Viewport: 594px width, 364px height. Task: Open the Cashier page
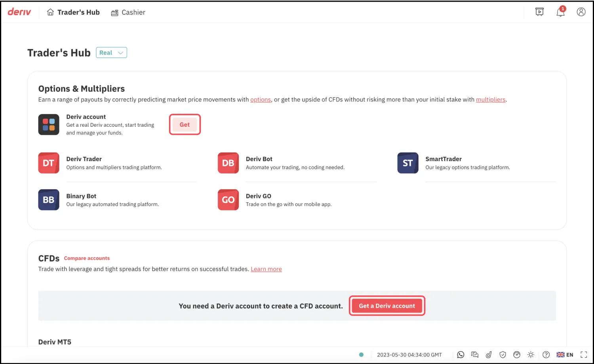click(x=128, y=12)
